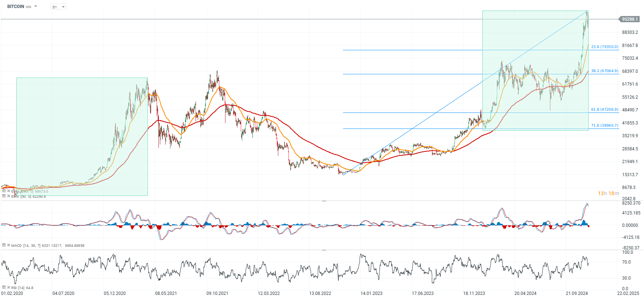
Task: Click the 21949.1 price axis value
Action: point(630,162)
